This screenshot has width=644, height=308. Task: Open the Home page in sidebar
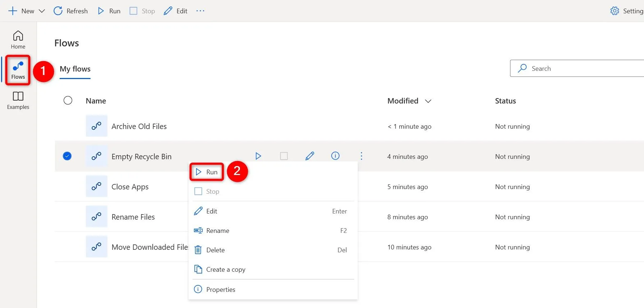(18, 40)
